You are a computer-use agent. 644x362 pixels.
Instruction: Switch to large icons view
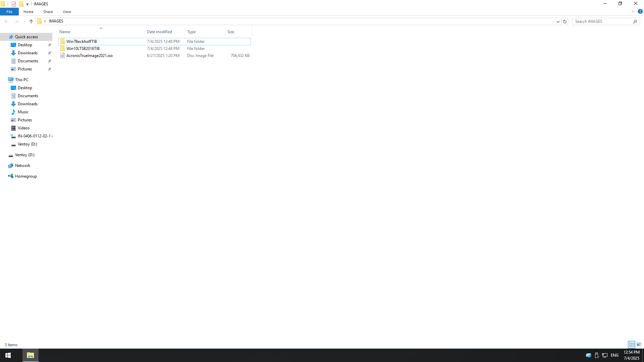click(x=639, y=345)
